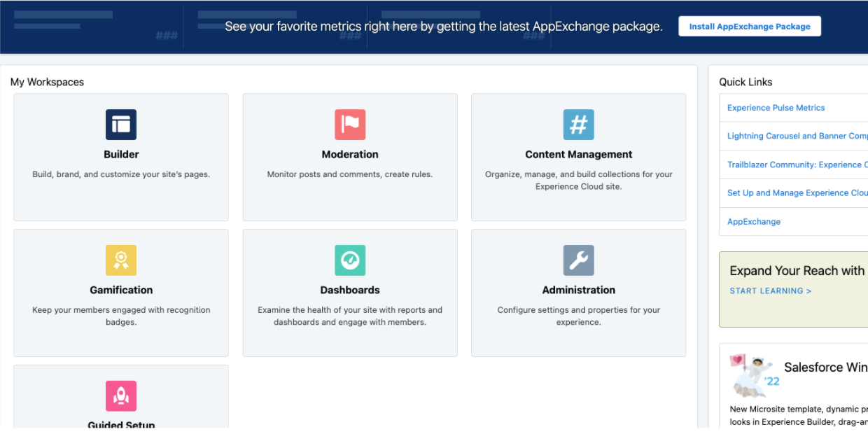Click START LEARNING link
Screen dimensions: 868x448
(771, 290)
